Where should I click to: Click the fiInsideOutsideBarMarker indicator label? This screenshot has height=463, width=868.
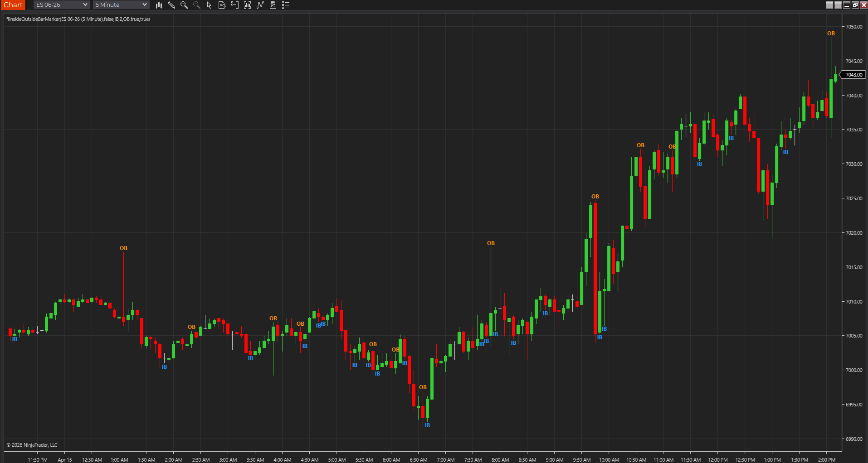(77, 19)
